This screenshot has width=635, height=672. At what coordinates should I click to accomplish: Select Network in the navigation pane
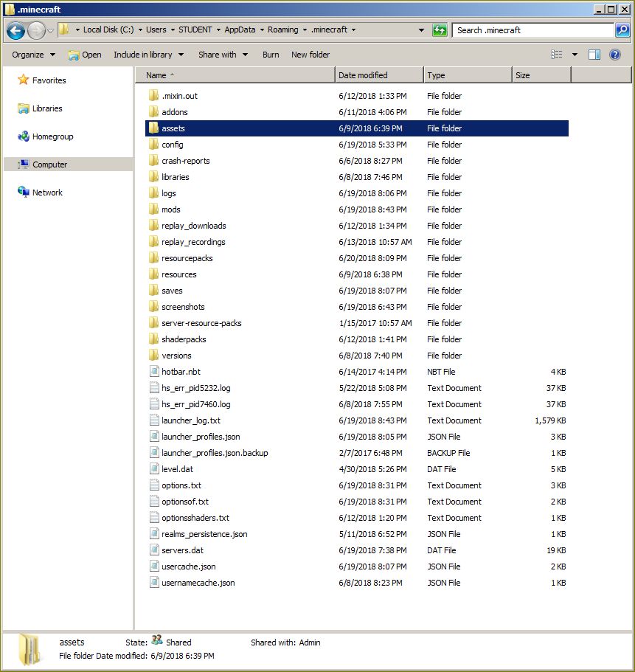47,193
